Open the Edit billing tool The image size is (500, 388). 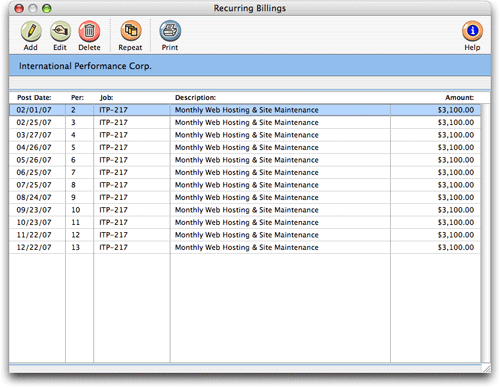pos(60,31)
